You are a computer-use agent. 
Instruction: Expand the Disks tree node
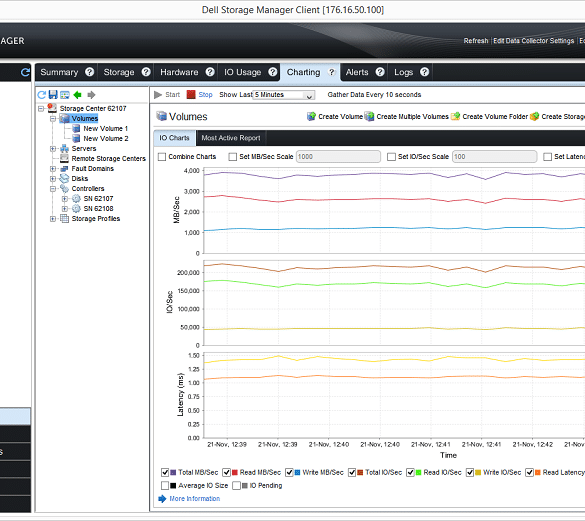(x=53, y=179)
